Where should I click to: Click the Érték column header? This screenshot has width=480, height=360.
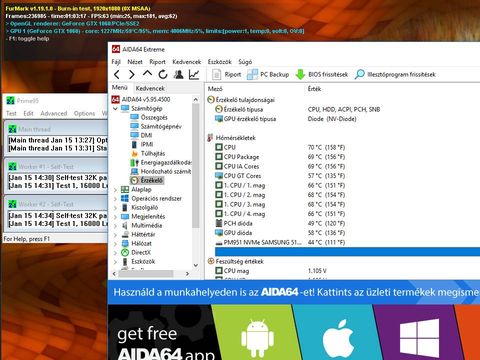pos(314,89)
